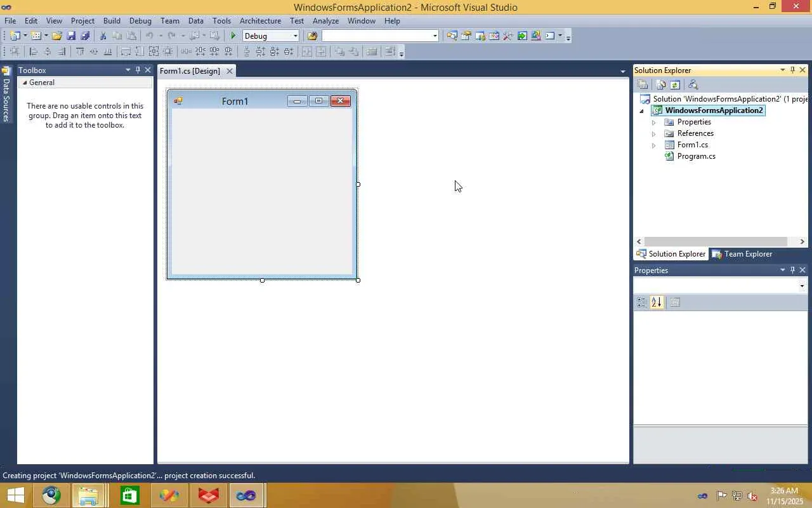Close the Toolbox panel

148,70
